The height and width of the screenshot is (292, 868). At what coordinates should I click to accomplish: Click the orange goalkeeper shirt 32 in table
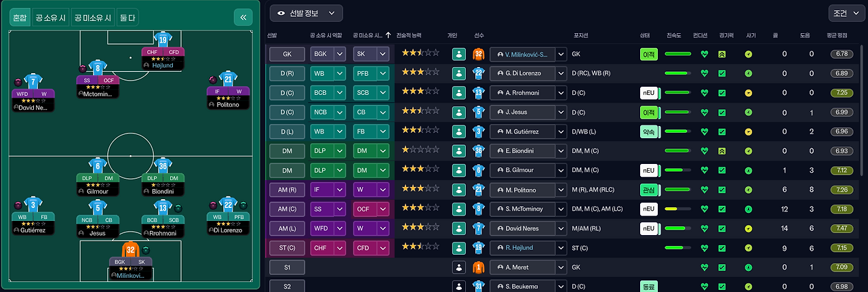(479, 54)
